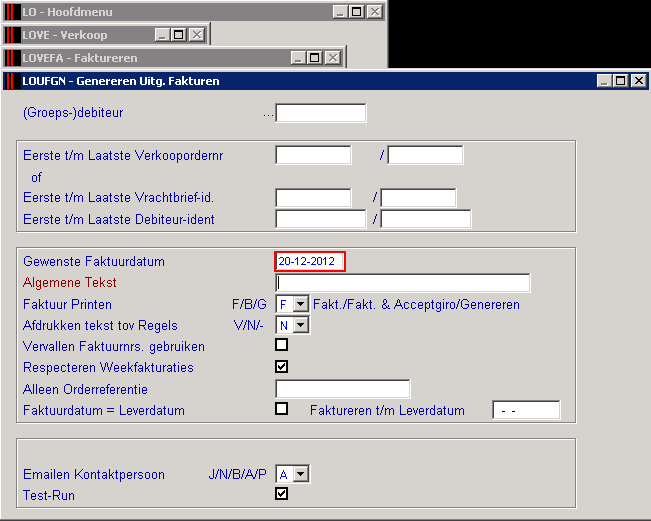Maximize the LOUFGN Genereren Uitg. Fakturen window
This screenshot has width=651, height=521.
pyautogui.click(x=620, y=81)
